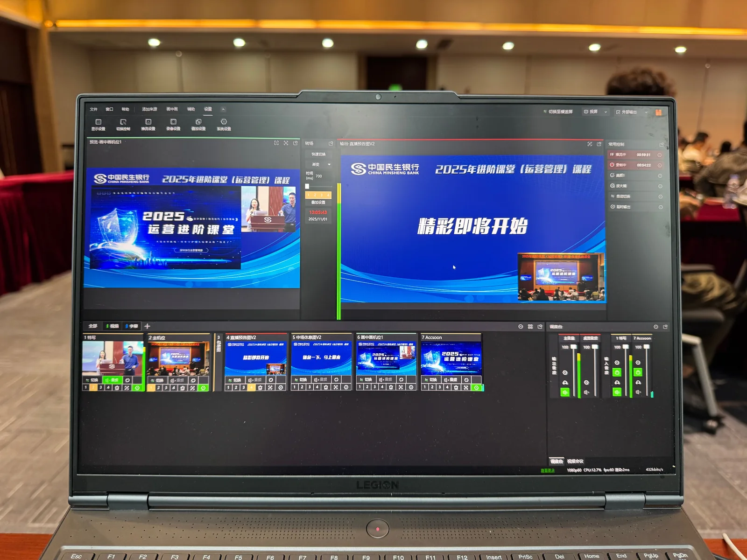747x560 pixels.
Task: Open 叠加设置 overlay settings toolbar icon
Action: point(198,125)
